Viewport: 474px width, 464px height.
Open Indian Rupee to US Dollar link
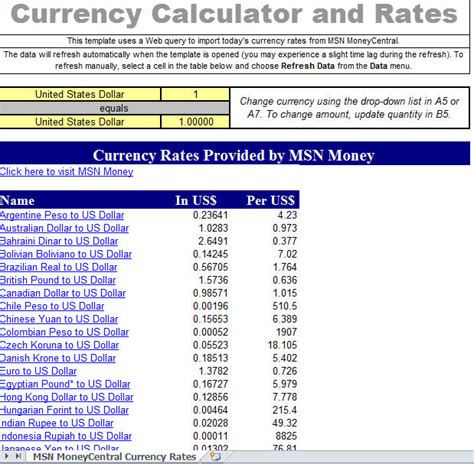[x=57, y=423]
